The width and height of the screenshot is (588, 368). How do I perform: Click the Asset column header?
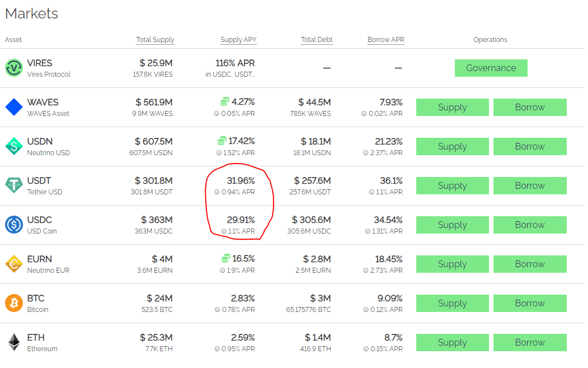tap(13, 40)
